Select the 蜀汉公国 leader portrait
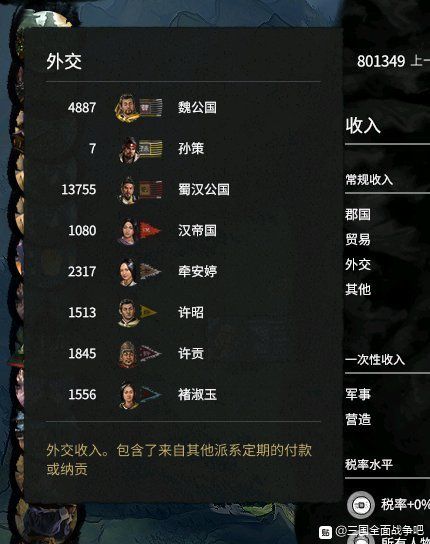 click(127, 190)
